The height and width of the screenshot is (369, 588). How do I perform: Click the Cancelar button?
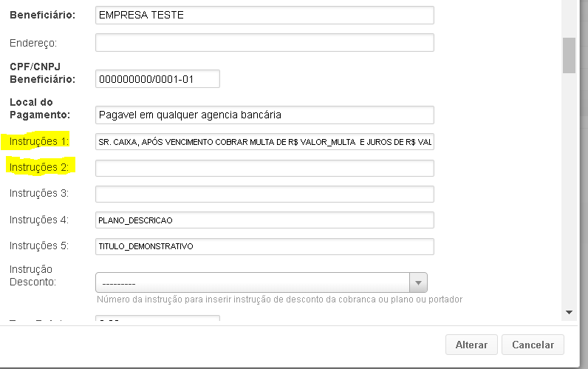point(533,345)
